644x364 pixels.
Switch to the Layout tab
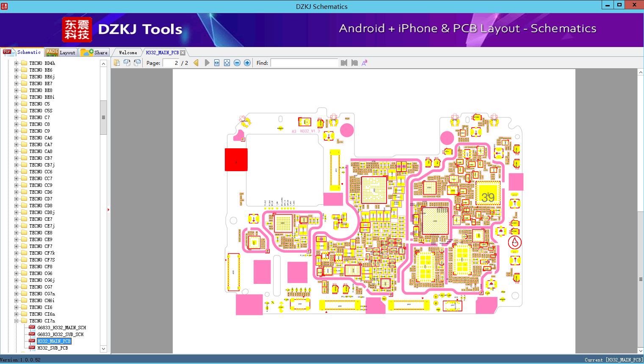61,53
